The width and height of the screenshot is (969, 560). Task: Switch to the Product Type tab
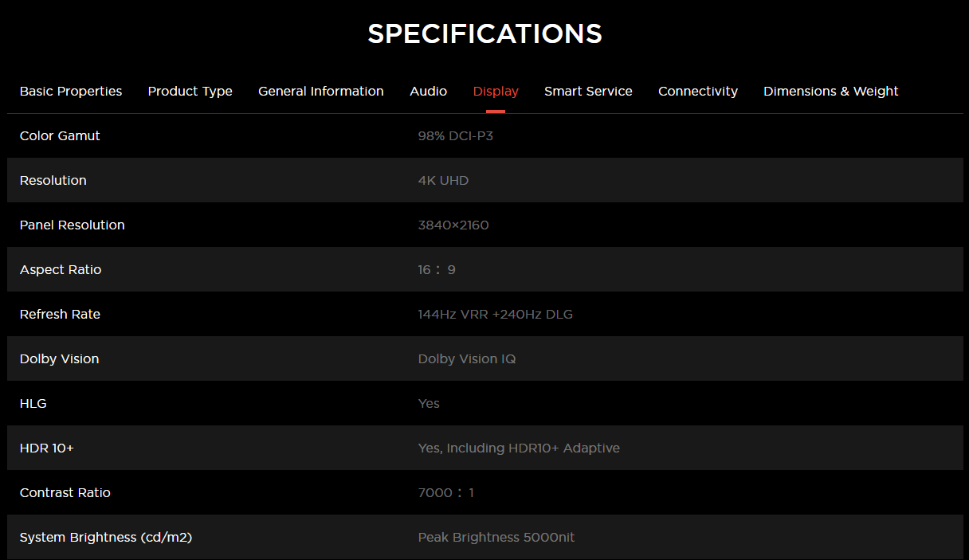190,92
